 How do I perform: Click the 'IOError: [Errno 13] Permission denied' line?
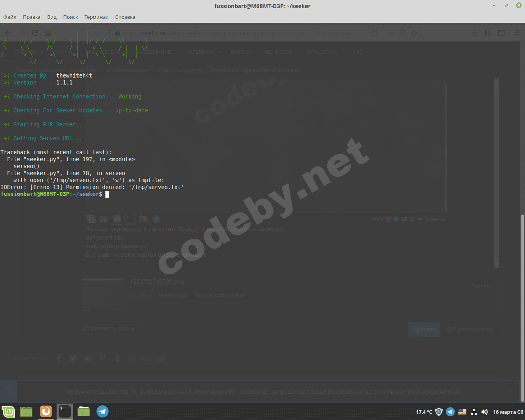92,187
